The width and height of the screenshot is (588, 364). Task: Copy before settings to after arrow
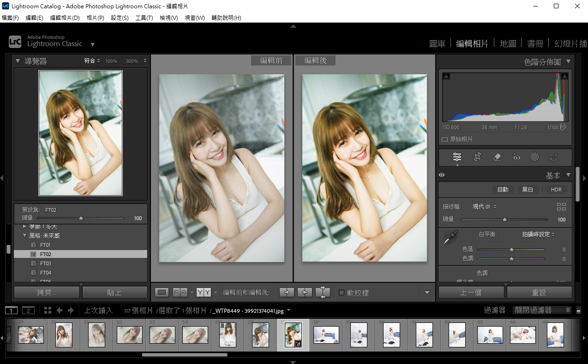coord(286,292)
